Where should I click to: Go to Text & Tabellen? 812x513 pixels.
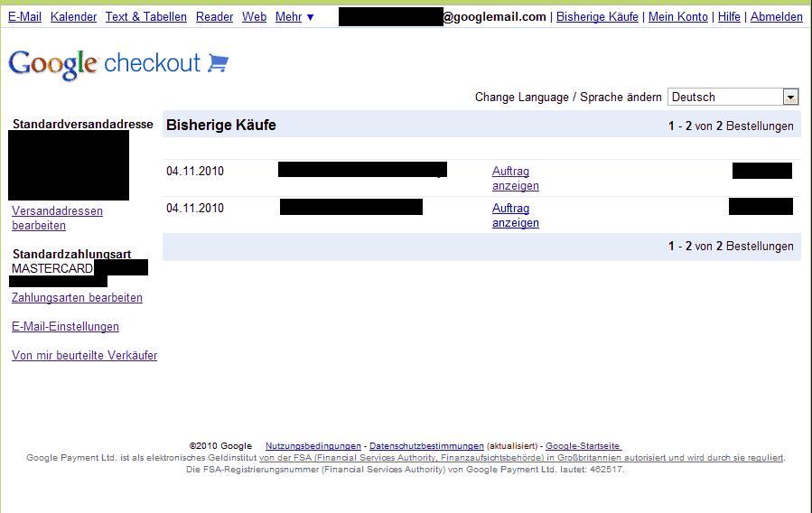pos(146,16)
